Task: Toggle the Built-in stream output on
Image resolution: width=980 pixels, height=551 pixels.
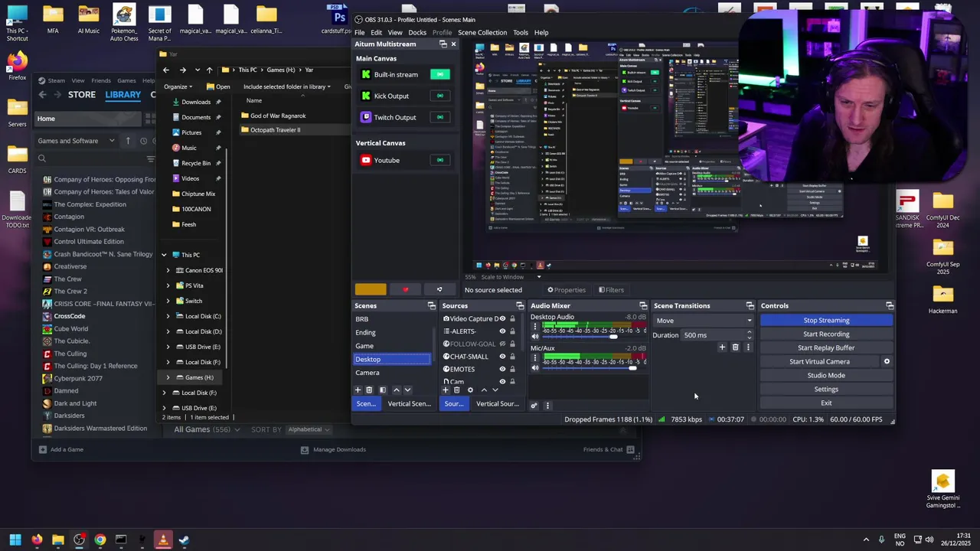Action: tap(439, 74)
